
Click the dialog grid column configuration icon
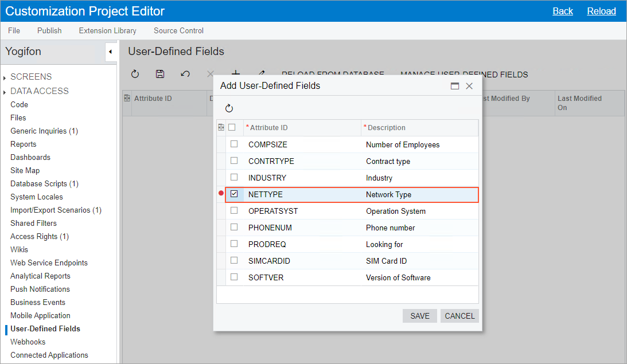[221, 128]
